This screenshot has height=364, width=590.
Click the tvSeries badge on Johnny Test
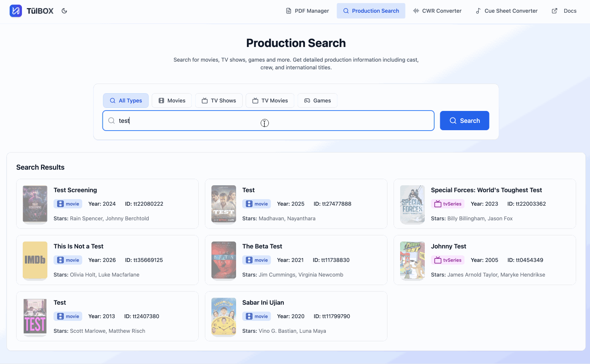coord(448,260)
